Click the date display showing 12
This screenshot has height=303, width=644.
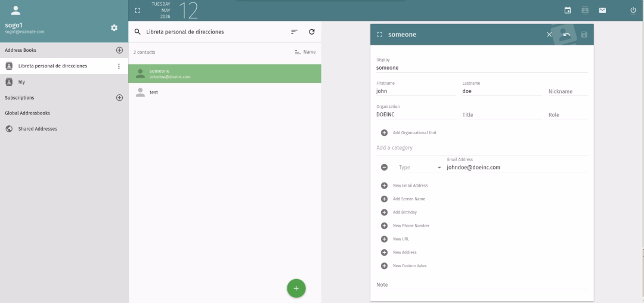pyautogui.click(x=188, y=11)
